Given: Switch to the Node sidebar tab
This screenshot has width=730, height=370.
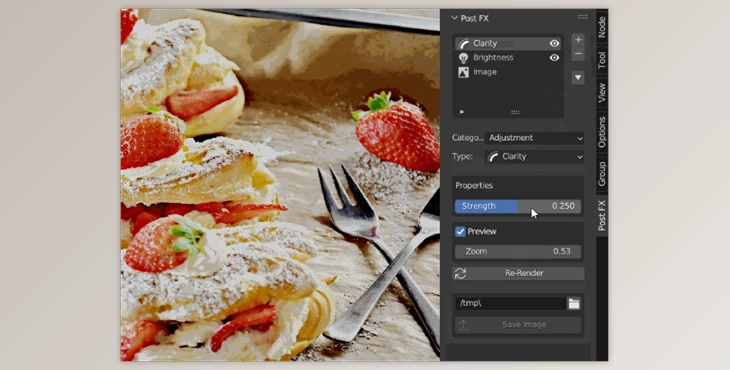Looking at the screenshot, I should [x=602, y=27].
